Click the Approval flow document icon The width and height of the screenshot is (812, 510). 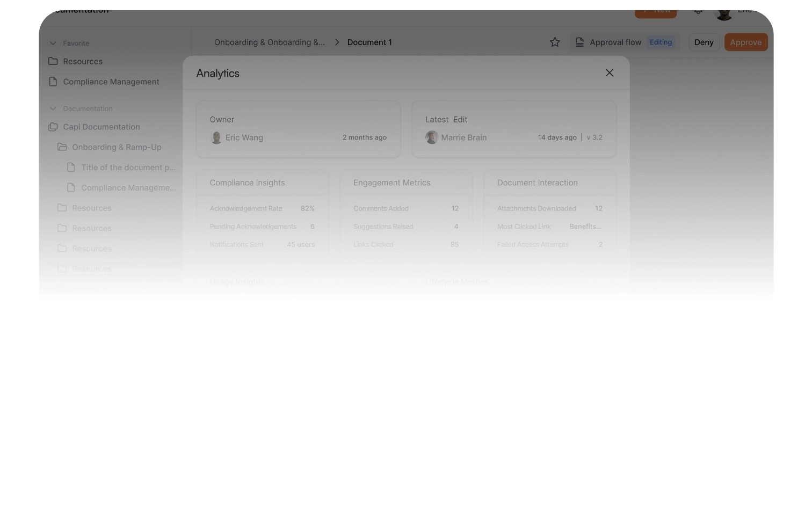coord(579,42)
